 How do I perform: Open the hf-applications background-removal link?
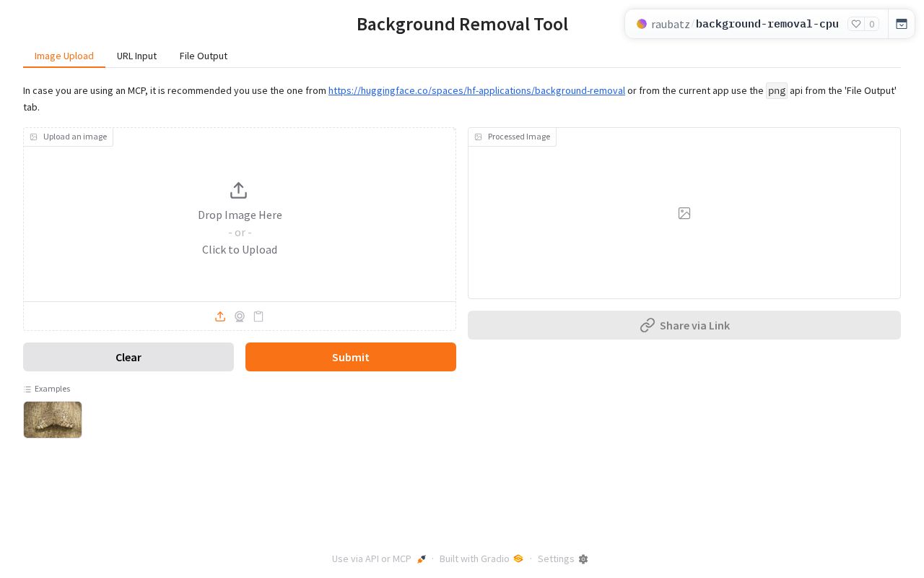(x=476, y=90)
